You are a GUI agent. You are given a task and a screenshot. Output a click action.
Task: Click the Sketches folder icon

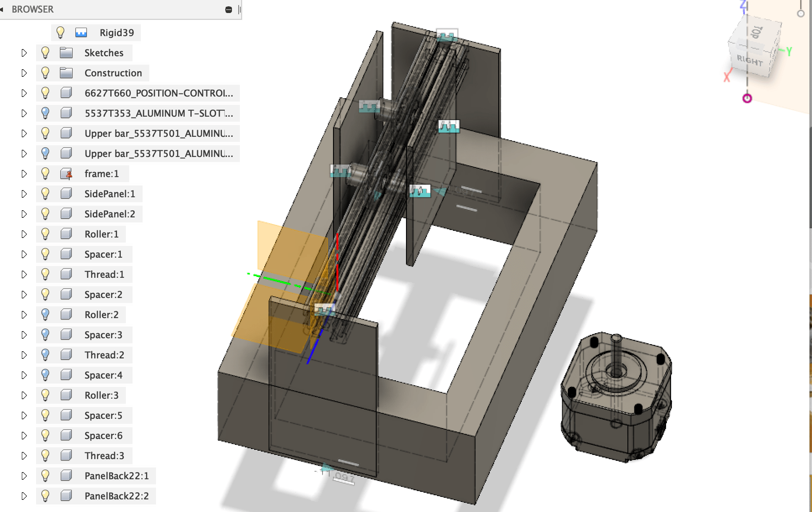pos(66,53)
